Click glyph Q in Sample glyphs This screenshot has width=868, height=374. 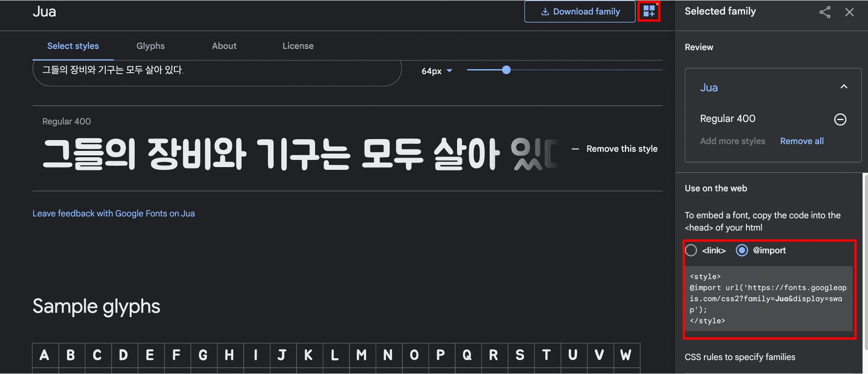(467, 355)
